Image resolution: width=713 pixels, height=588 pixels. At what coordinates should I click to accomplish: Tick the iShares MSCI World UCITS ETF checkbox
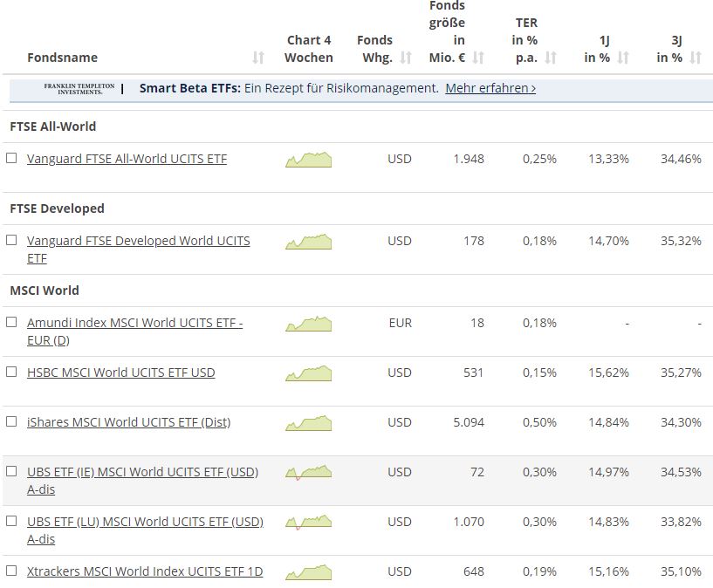click(11, 421)
